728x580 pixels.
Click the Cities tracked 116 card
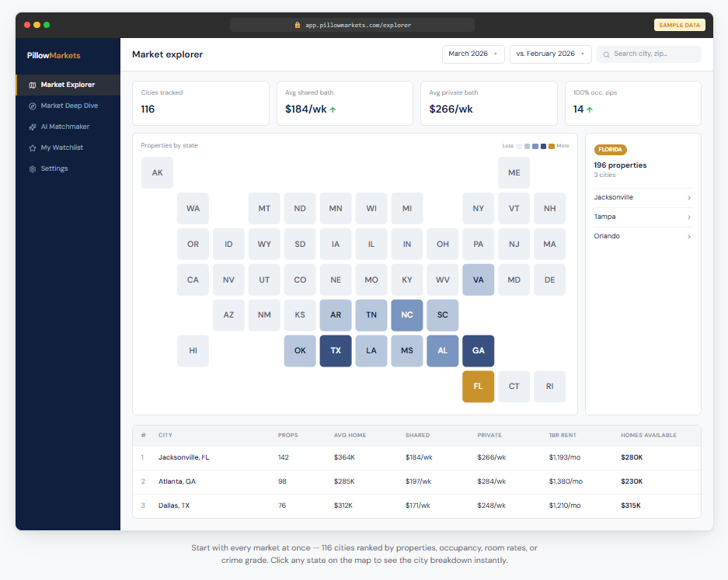tap(200, 103)
